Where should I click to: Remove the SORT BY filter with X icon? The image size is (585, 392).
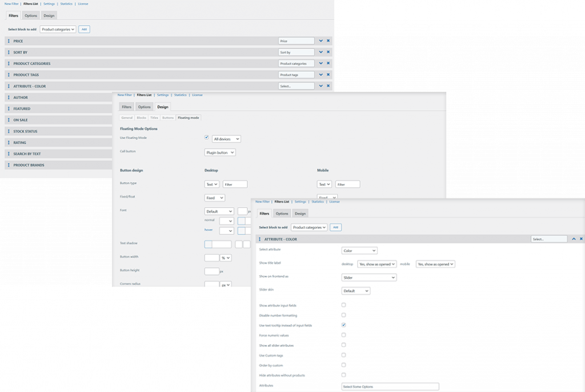pyautogui.click(x=328, y=52)
